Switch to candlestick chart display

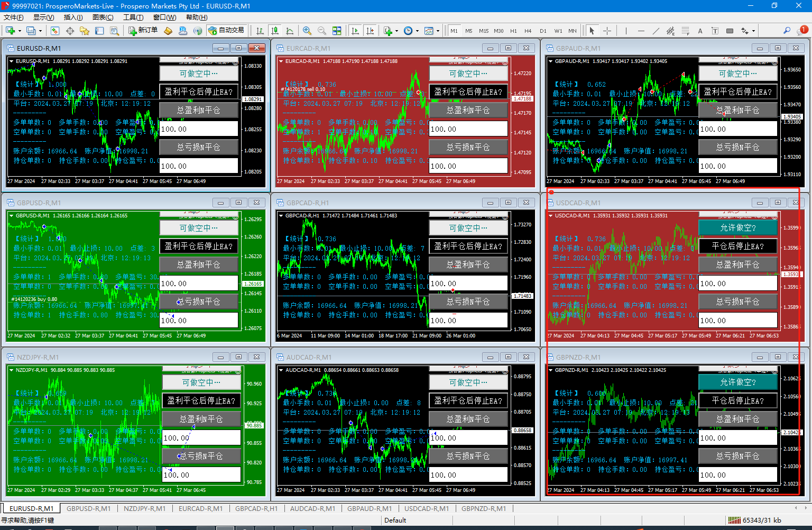tap(274, 31)
